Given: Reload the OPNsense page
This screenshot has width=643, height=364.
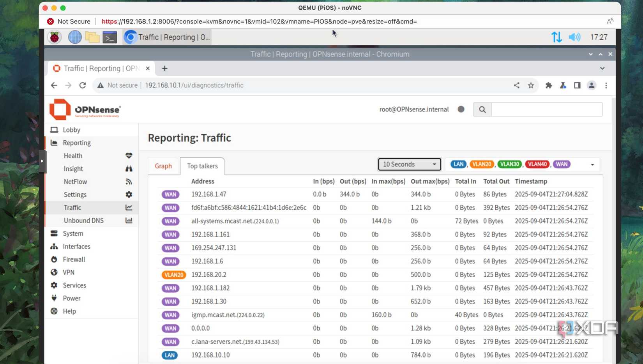Looking at the screenshot, I should pyautogui.click(x=83, y=85).
